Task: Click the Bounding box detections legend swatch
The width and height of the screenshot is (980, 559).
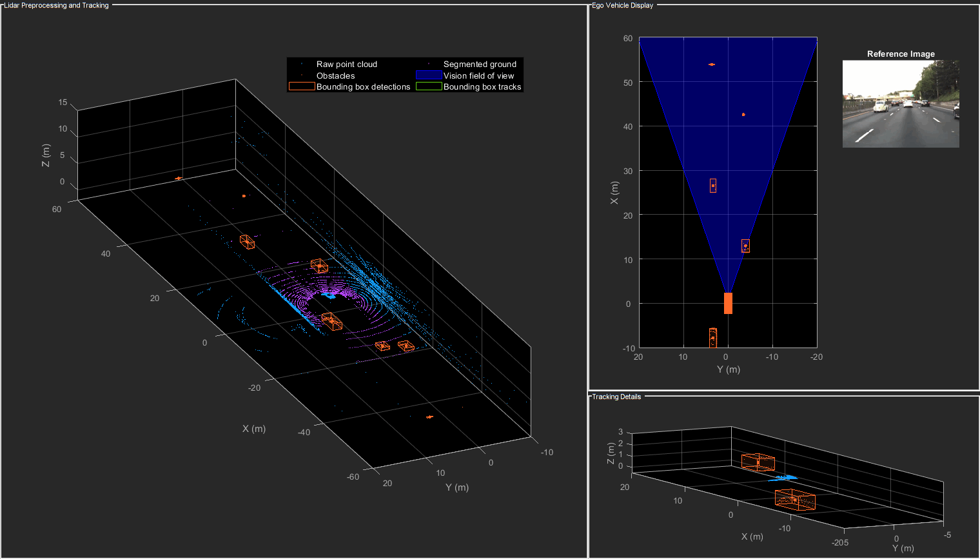Action: coord(301,86)
